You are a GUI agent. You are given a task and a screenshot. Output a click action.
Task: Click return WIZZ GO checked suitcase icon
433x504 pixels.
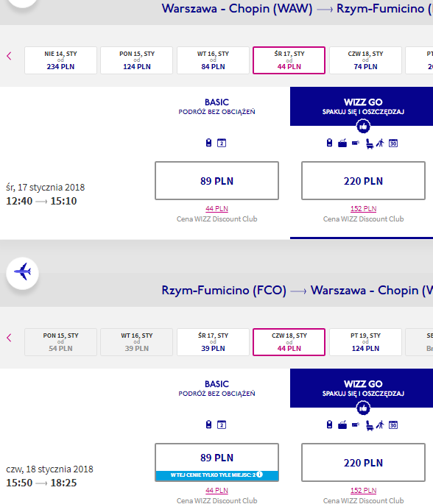coord(342,425)
